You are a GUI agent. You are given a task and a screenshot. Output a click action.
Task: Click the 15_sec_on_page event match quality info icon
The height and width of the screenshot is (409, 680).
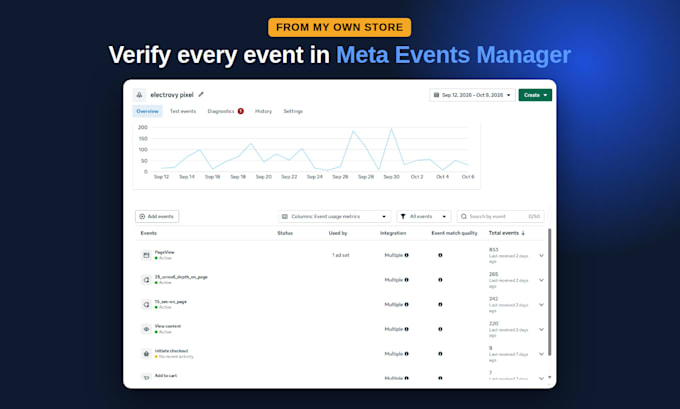[440, 304]
